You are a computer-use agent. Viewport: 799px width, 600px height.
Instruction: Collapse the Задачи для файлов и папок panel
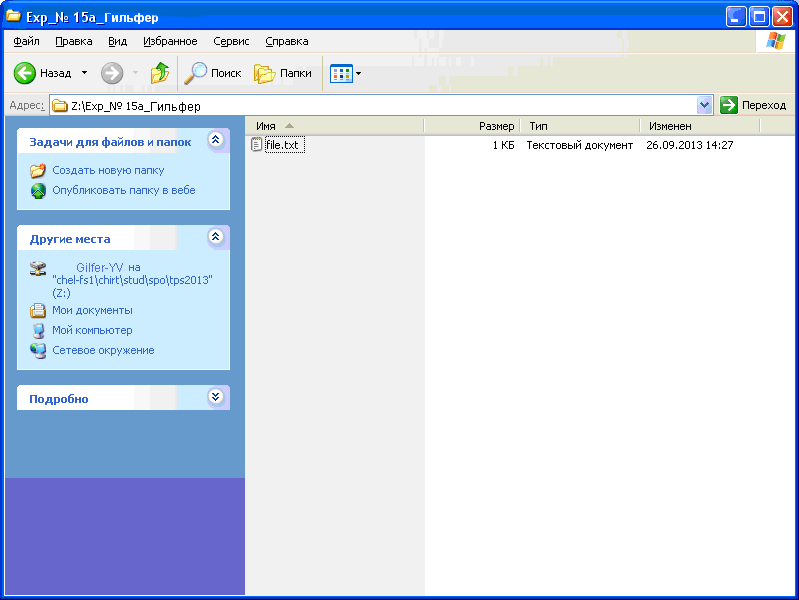216,140
